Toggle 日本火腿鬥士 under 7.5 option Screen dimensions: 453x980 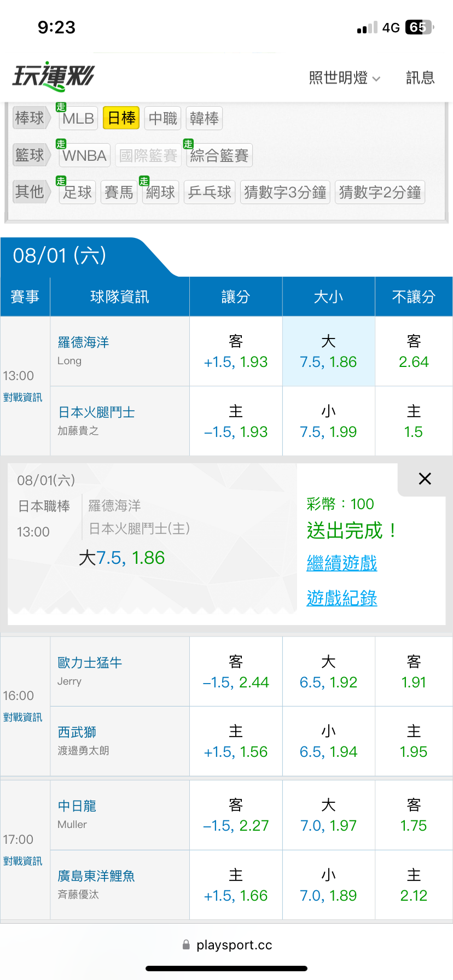click(x=328, y=421)
